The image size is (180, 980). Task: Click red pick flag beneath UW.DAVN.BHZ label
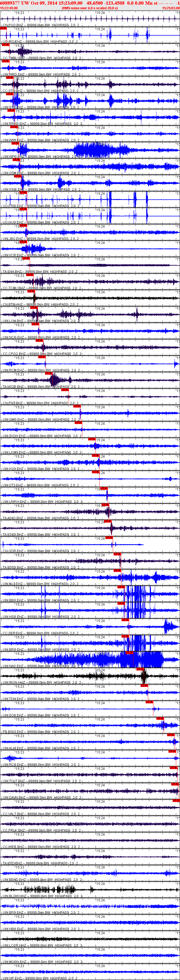point(176,800)
